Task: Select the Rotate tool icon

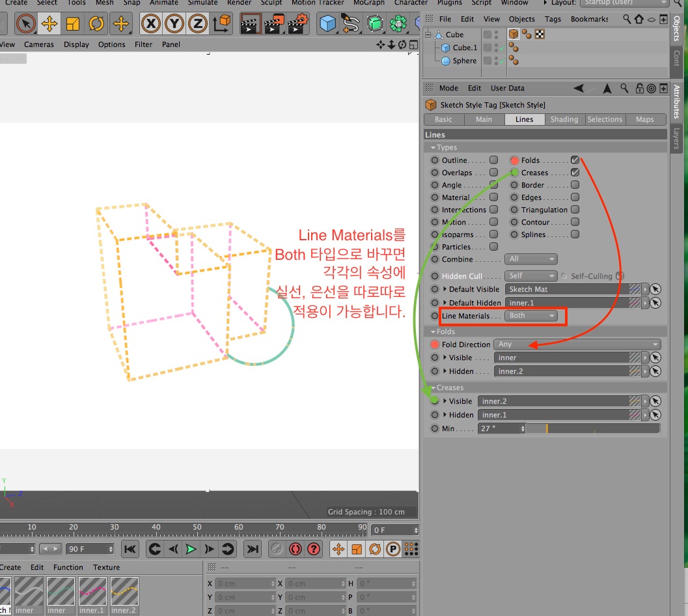Action: click(x=96, y=25)
